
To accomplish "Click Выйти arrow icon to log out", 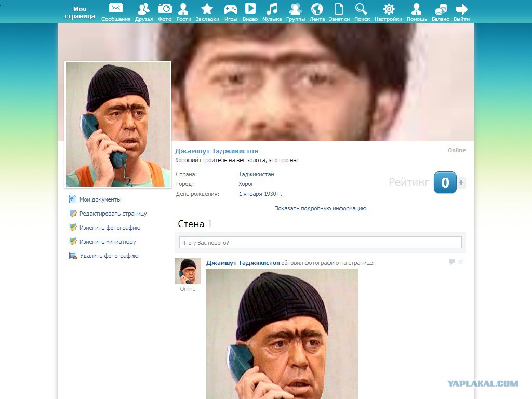I will click(x=462, y=9).
